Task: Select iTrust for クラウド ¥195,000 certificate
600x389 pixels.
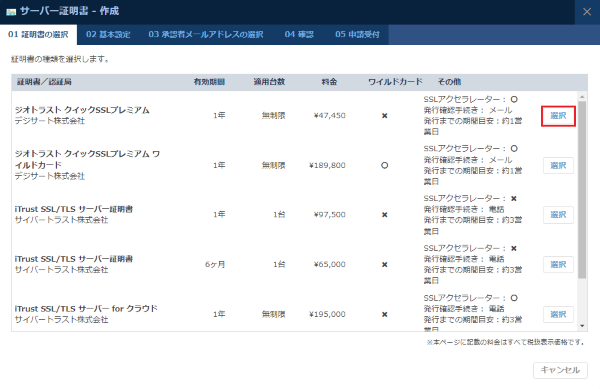Action: coord(558,314)
